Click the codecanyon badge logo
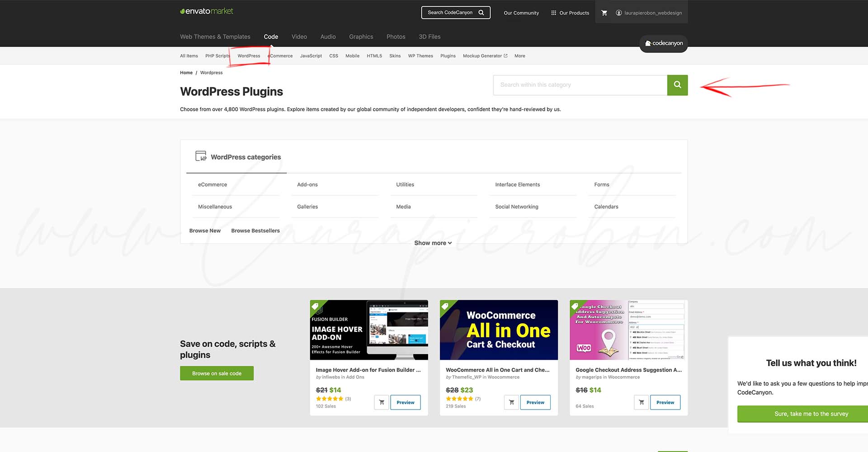 (664, 43)
